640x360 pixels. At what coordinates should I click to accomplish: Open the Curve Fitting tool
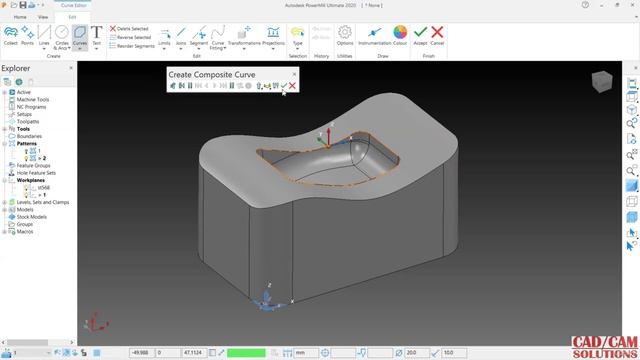tap(218, 37)
